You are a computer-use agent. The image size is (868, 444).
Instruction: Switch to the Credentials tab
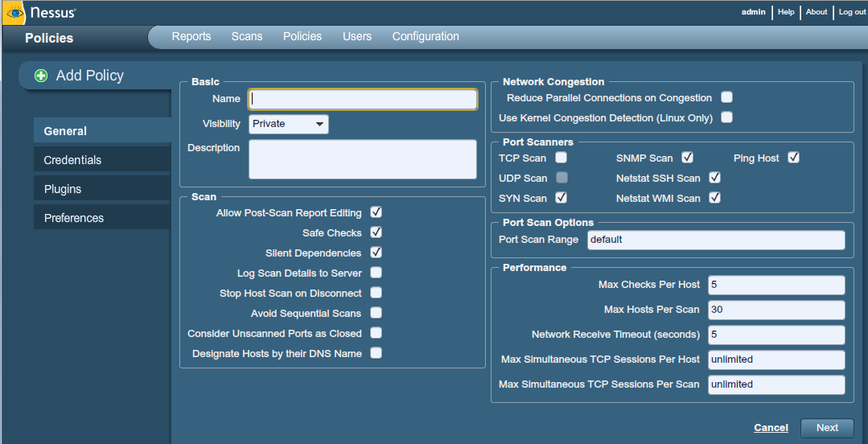[x=102, y=159]
